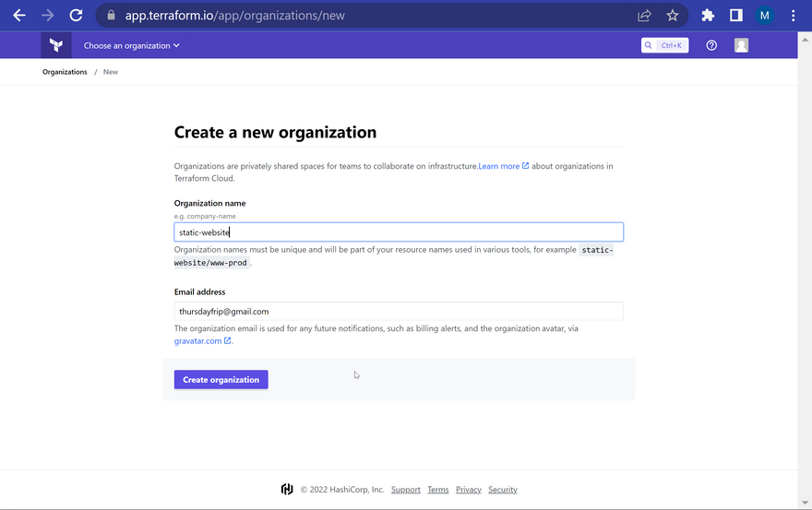This screenshot has height=510, width=812.
Task: Reload the page with refresh icon
Action: click(x=76, y=16)
